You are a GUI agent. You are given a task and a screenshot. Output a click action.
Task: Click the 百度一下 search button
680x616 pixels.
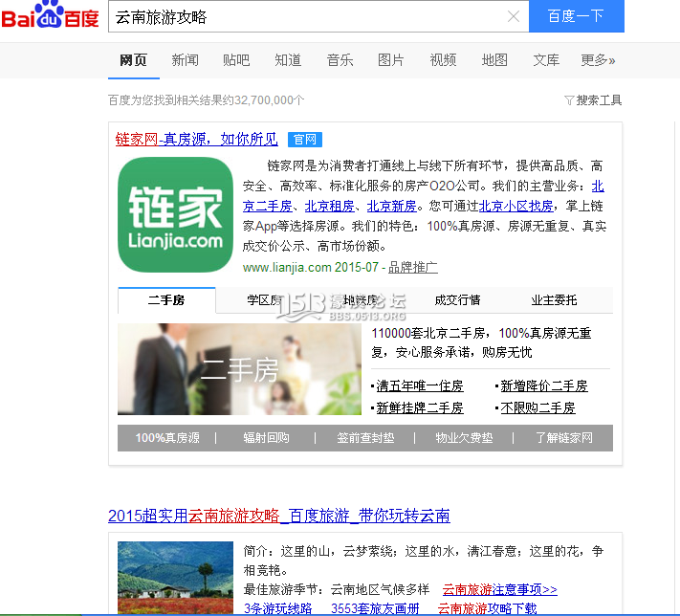(577, 16)
